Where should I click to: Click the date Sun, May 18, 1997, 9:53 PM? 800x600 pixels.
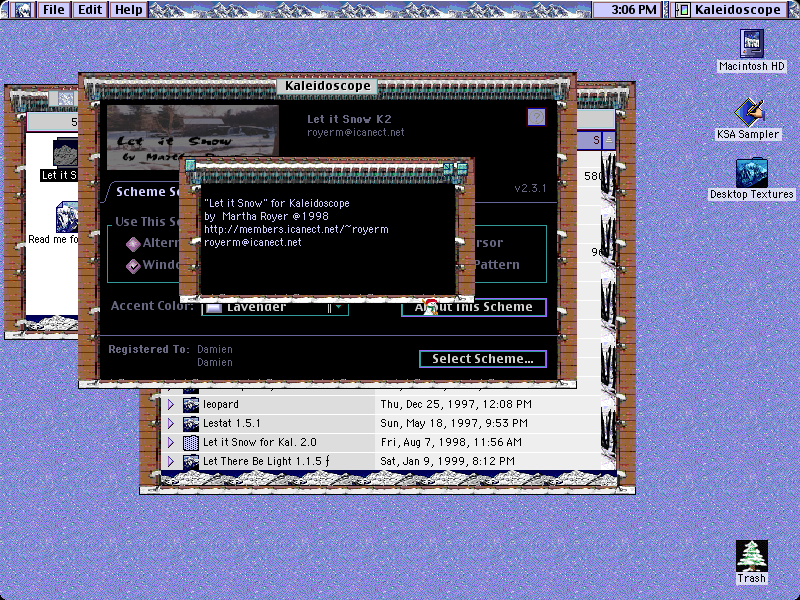(454, 423)
